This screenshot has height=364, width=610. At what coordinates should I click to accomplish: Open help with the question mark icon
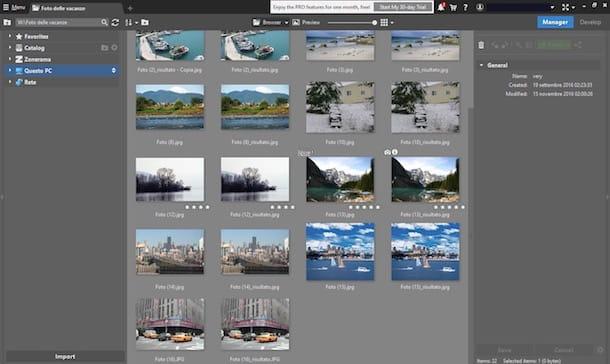465,7
